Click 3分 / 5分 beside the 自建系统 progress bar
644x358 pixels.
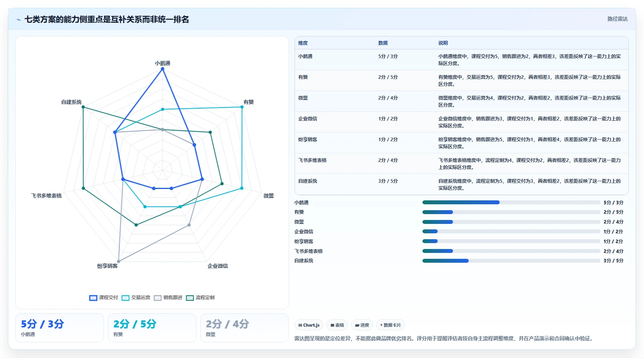point(613,261)
